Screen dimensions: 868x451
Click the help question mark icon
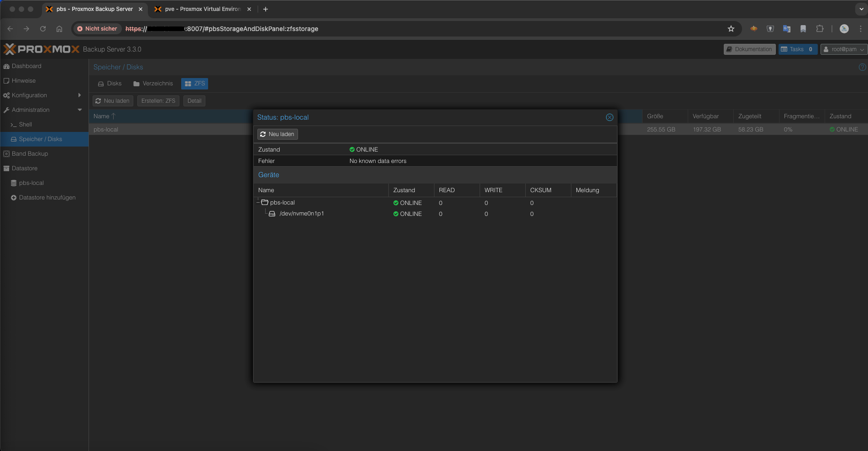862,67
